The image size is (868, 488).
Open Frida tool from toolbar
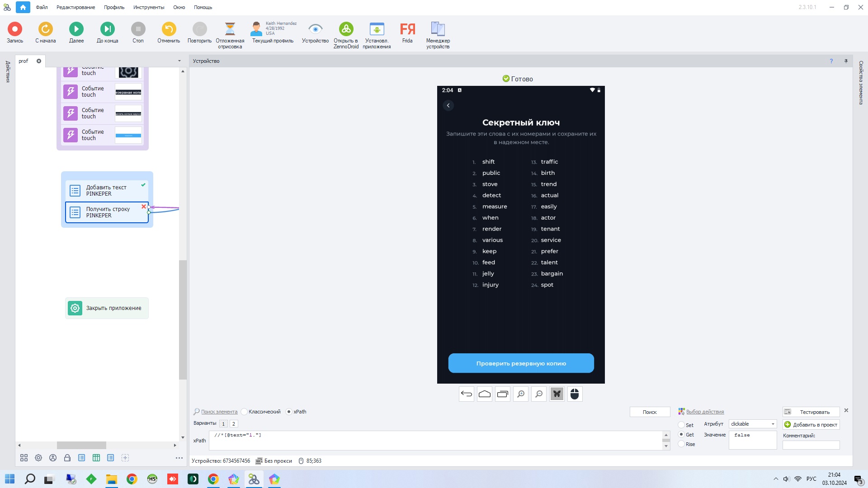[407, 29]
